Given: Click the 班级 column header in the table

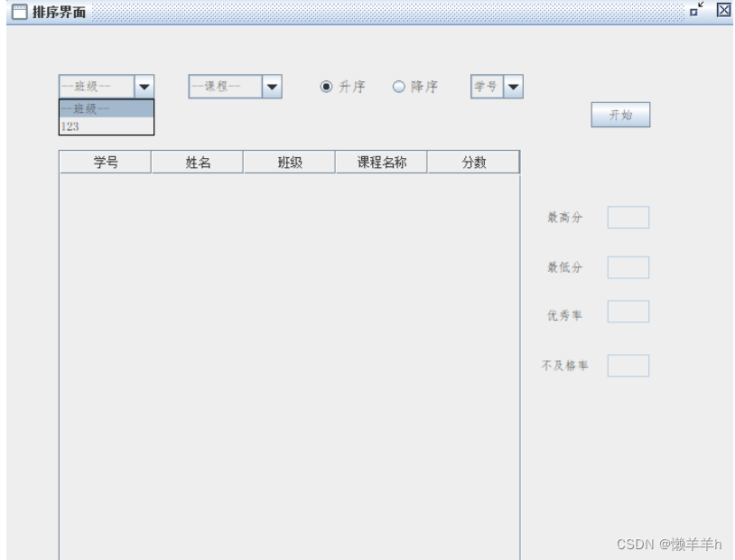Looking at the screenshot, I should 290,163.
